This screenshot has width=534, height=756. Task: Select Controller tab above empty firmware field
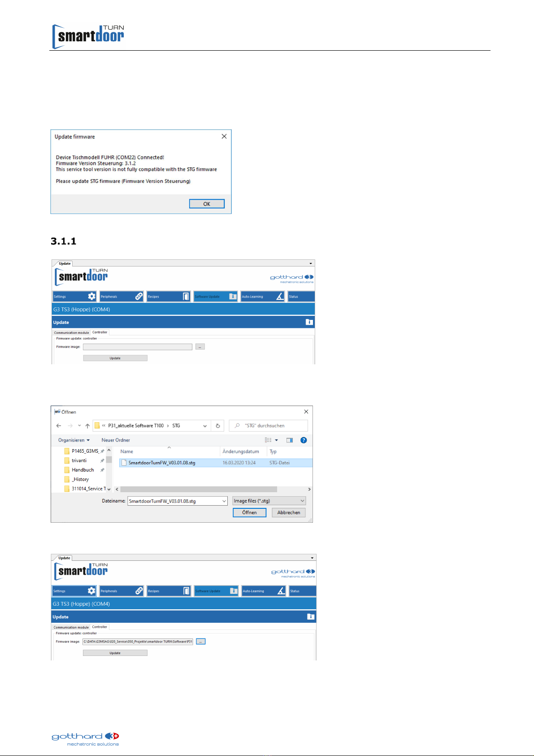pos(100,332)
